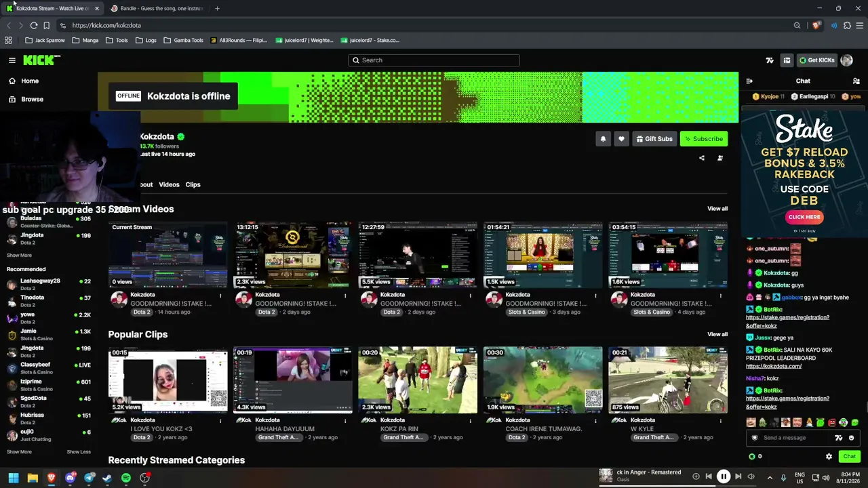The image size is (868, 488).
Task: Focus the Kick search box
Action: point(434,60)
